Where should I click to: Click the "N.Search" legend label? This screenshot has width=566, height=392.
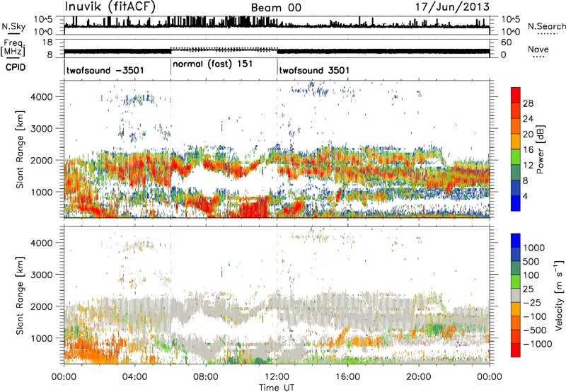point(546,26)
